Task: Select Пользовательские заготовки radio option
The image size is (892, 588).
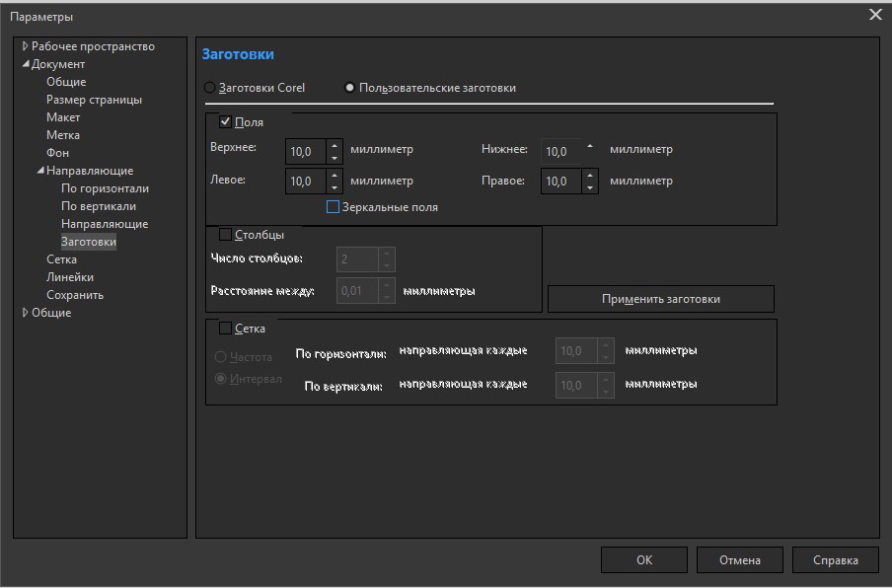Action: coord(349,88)
